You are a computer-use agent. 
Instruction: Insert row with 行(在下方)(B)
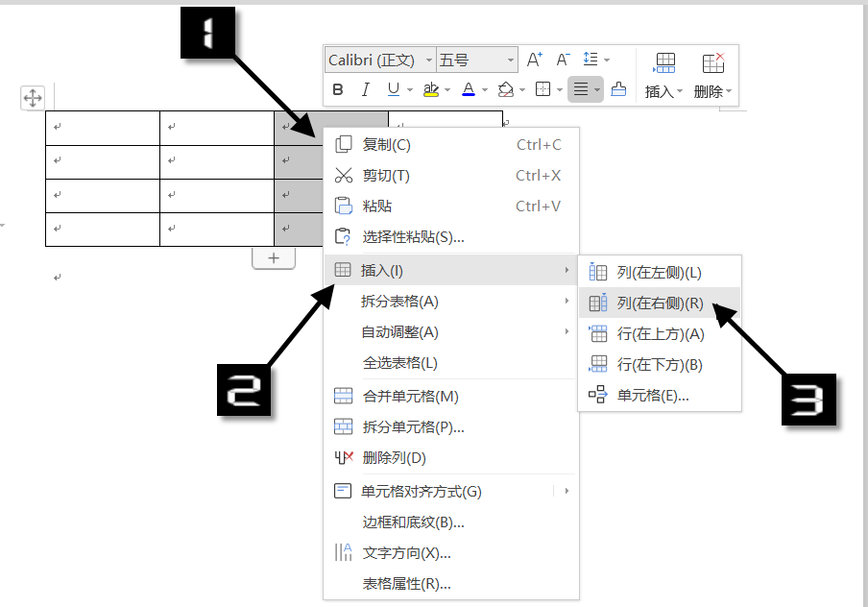660,364
